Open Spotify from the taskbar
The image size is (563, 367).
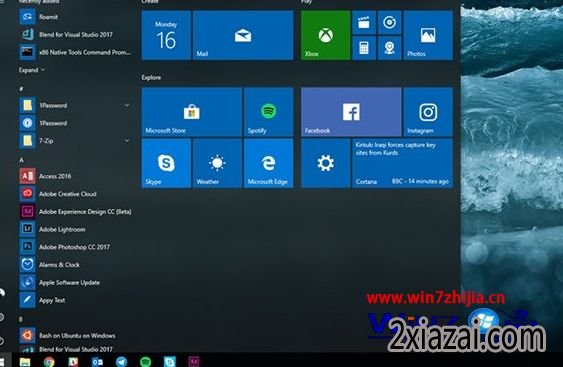(145, 361)
